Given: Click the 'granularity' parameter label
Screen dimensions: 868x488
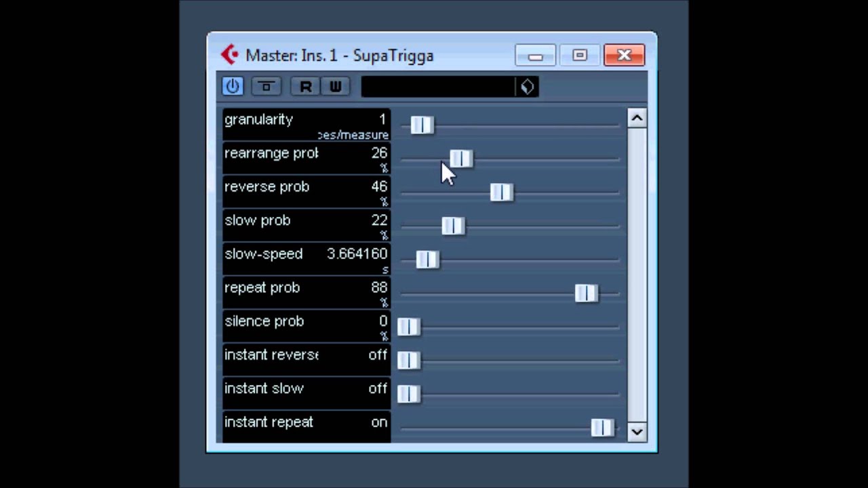Looking at the screenshot, I should 258,120.
